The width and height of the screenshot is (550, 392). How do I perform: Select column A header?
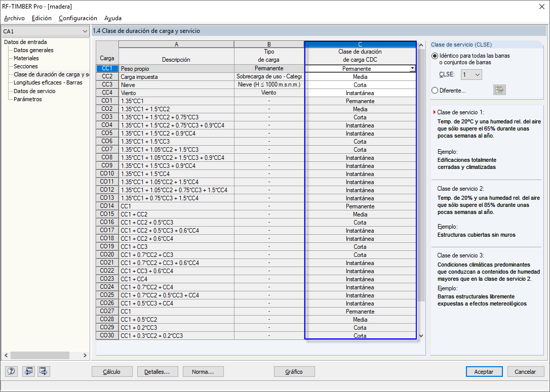click(176, 44)
